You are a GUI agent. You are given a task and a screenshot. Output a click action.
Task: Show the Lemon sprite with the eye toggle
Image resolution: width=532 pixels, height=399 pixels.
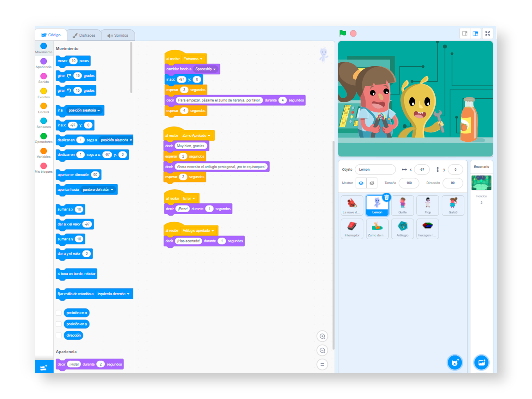[361, 183]
